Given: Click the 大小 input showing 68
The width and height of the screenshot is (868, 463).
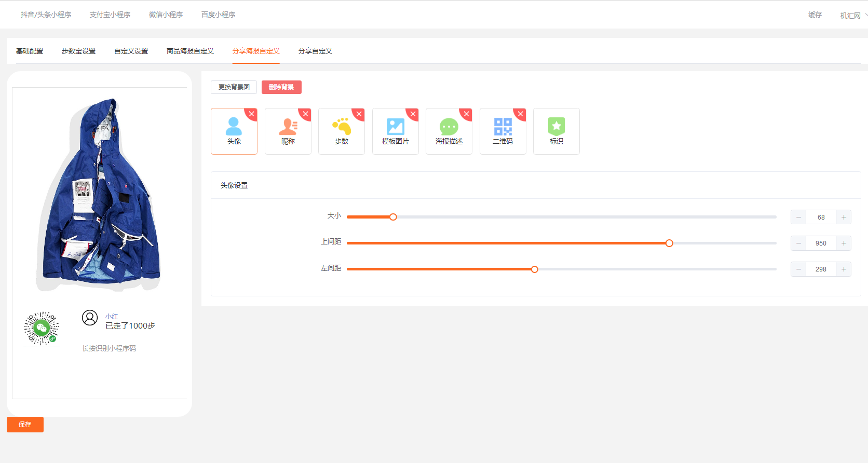Looking at the screenshot, I should 821,217.
